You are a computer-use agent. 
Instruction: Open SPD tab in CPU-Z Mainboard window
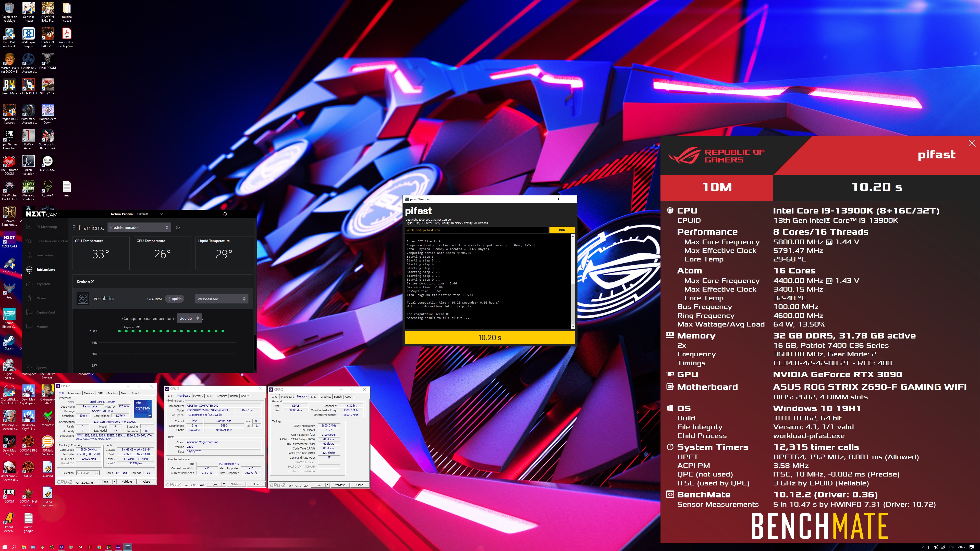click(x=210, y=396)
